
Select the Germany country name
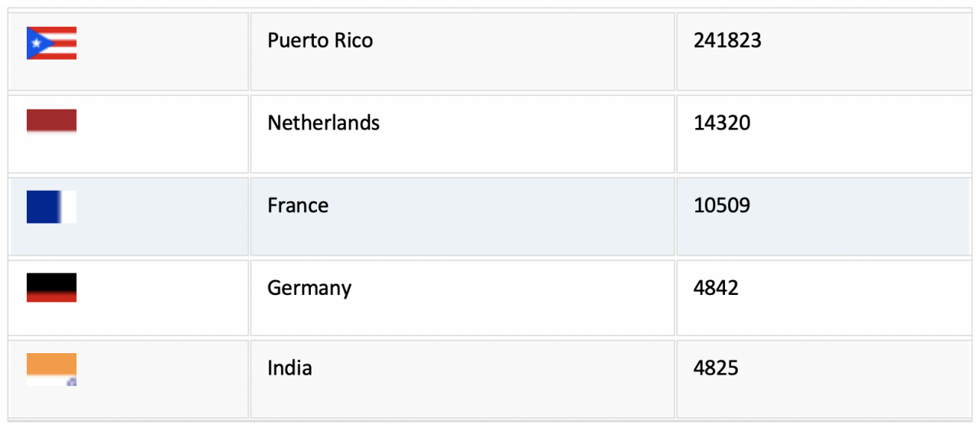(x=309, y=289)
